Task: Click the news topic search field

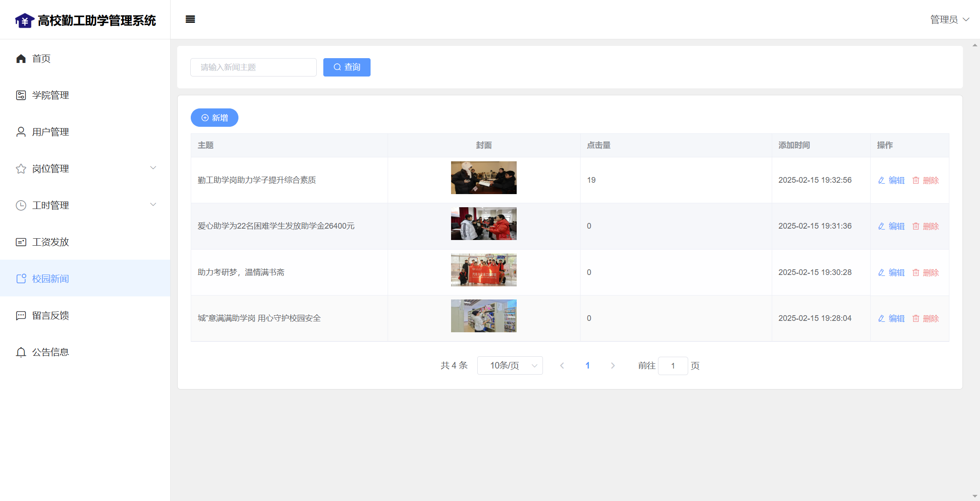Action: click(253, 67)
